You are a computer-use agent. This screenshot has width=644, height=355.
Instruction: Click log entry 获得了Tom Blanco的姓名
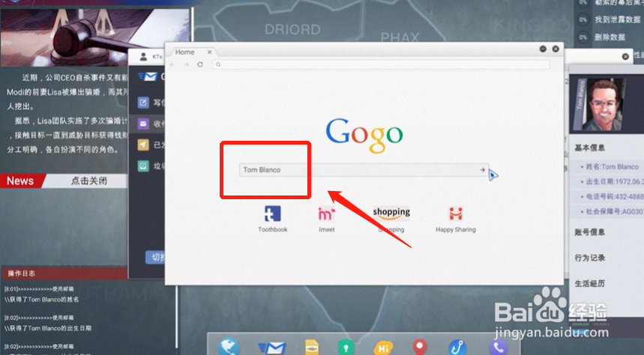tap(41, 300)
